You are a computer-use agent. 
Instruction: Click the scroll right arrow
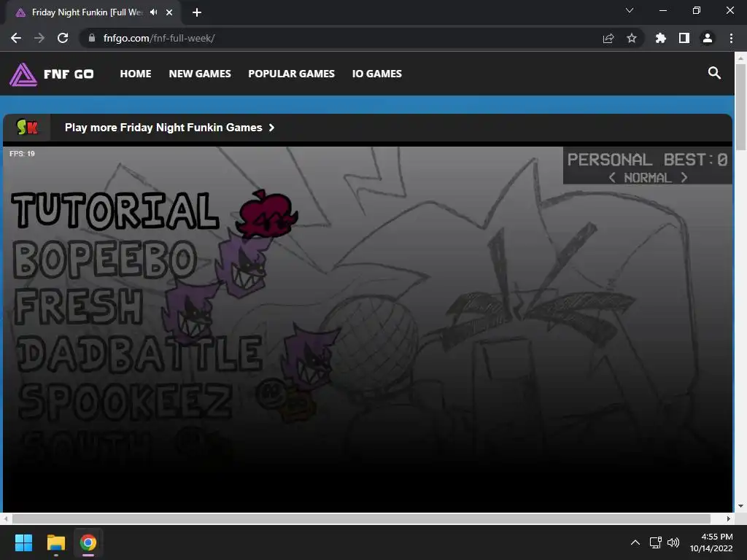[x=729, y=518]
